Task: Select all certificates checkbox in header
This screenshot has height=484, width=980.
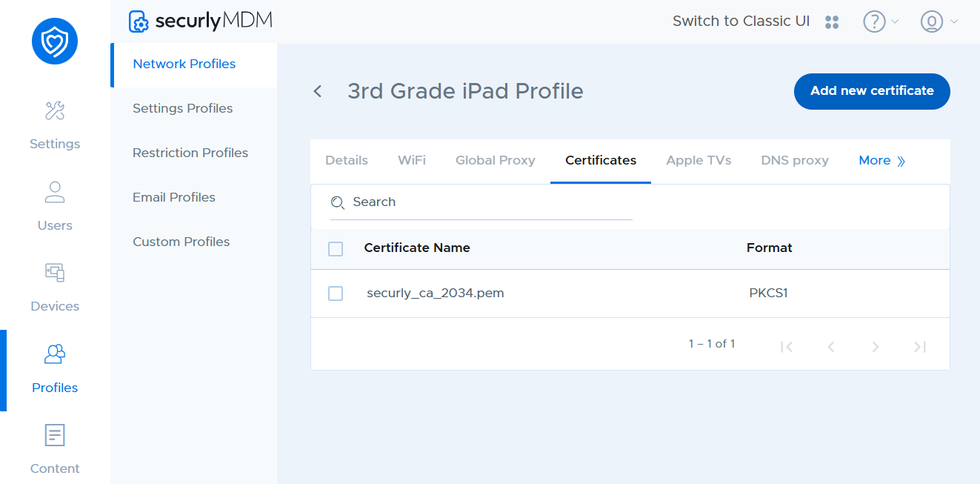Action: click(336, 249)
